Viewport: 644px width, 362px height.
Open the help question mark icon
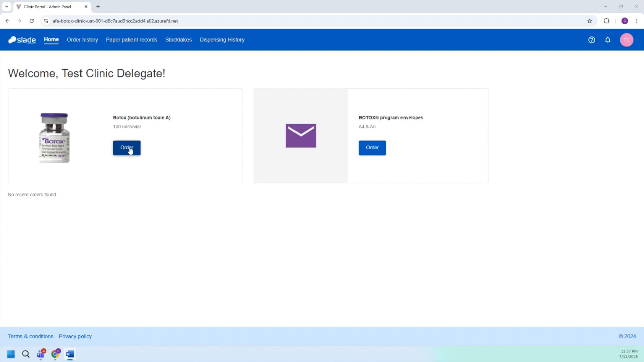592,40
